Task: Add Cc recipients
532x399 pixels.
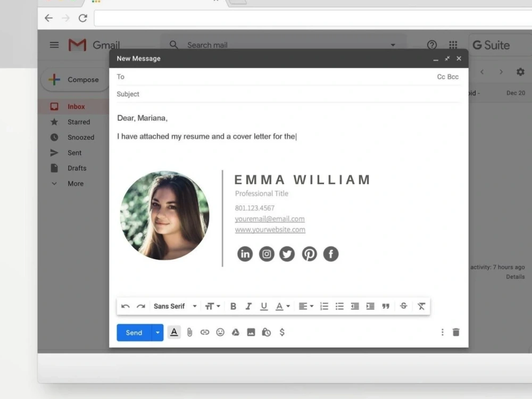Action: (x=441, y=77)
